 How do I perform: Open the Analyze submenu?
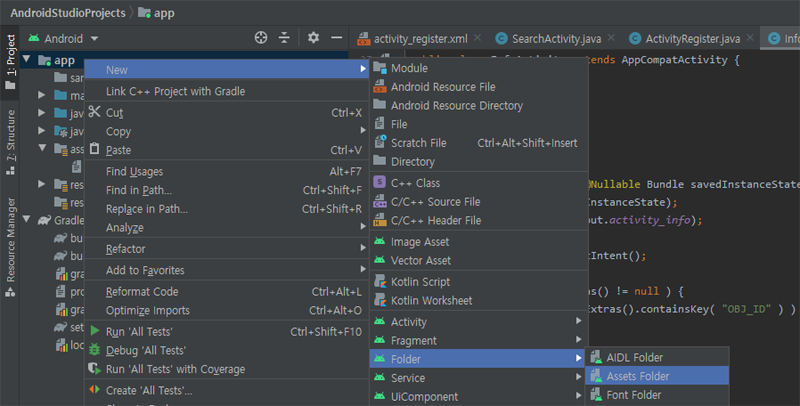point(227,227)
